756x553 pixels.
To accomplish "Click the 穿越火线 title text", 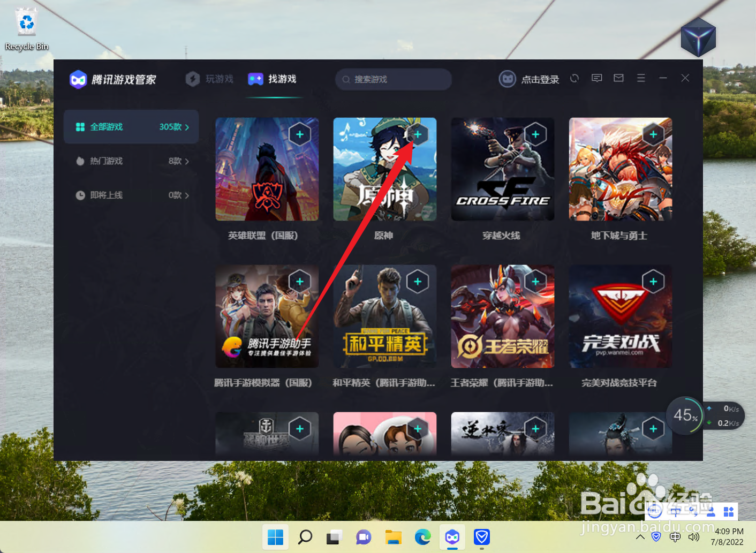I will (502, 236).
